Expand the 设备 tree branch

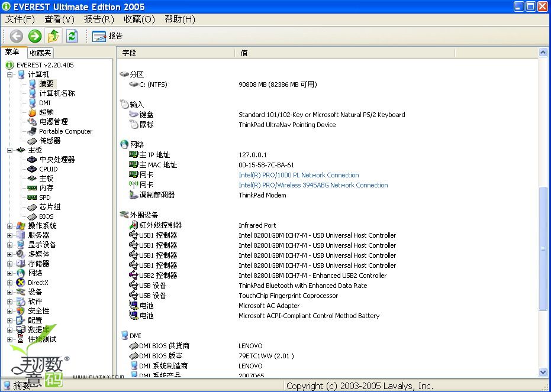(x=10, y=292)
